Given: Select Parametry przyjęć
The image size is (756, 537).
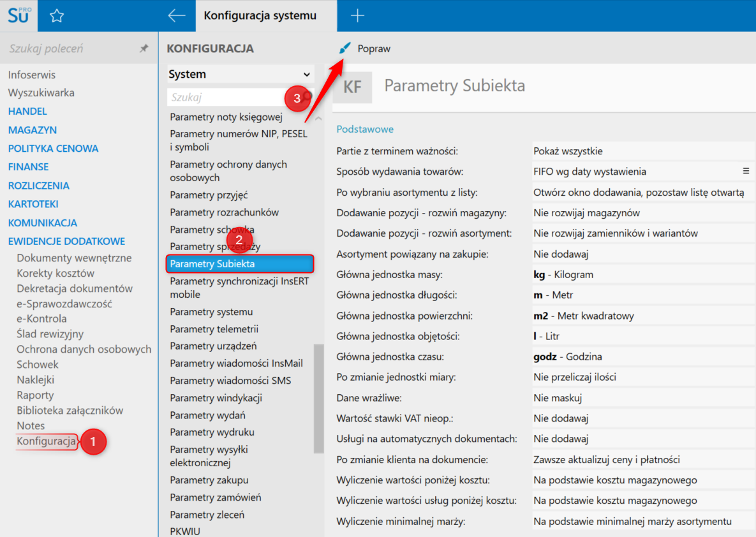Looking at the screenshot, I should tap(209, 195).
